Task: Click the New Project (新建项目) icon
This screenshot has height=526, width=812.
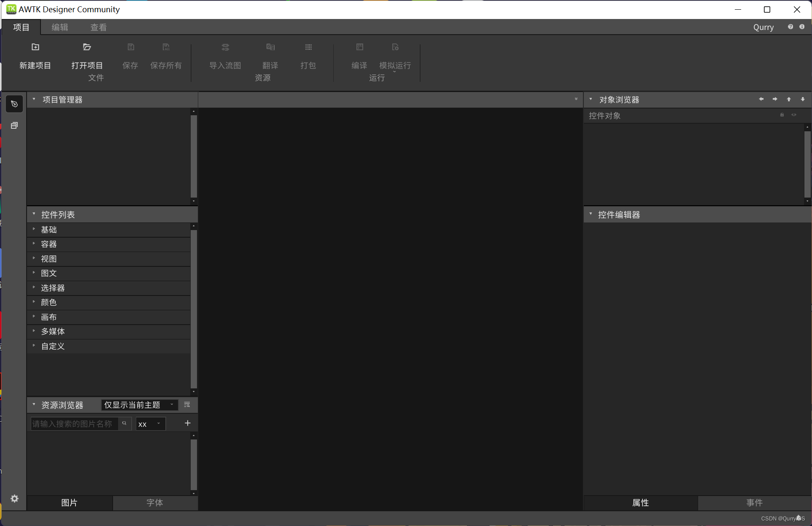Action: [35, 47]
